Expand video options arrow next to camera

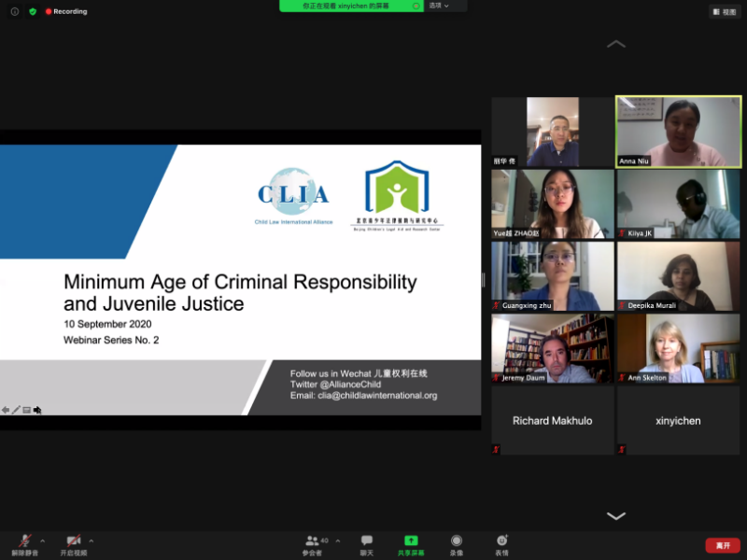(x=91, y=540)
